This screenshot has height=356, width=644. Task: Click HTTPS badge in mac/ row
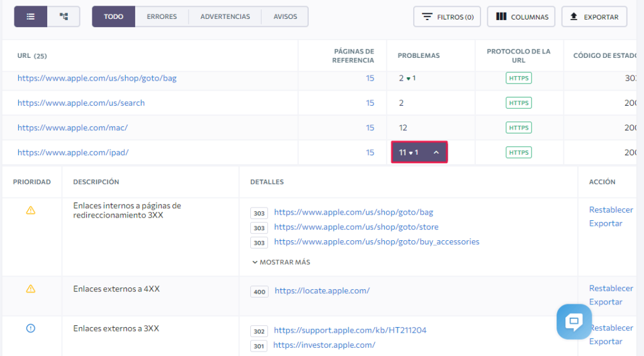(x=519, y=128)
